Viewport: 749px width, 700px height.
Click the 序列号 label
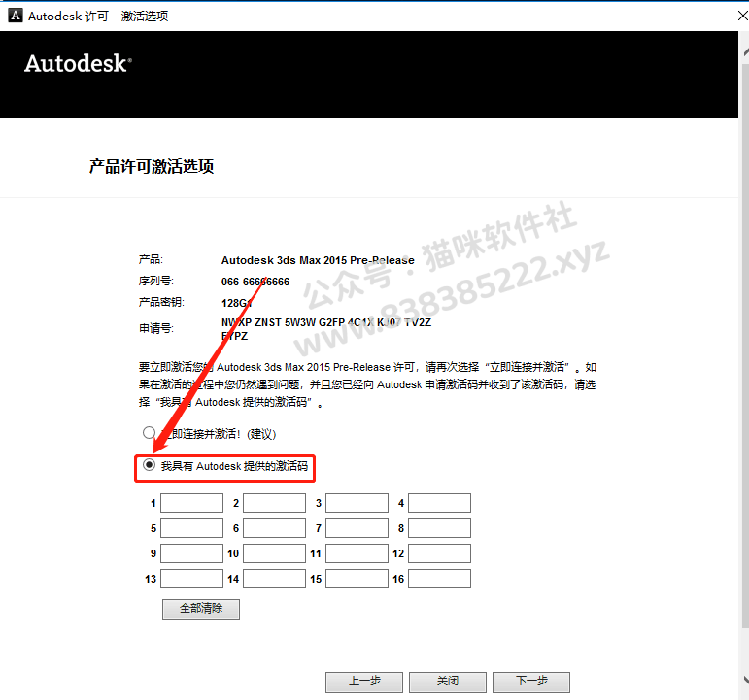155,281
